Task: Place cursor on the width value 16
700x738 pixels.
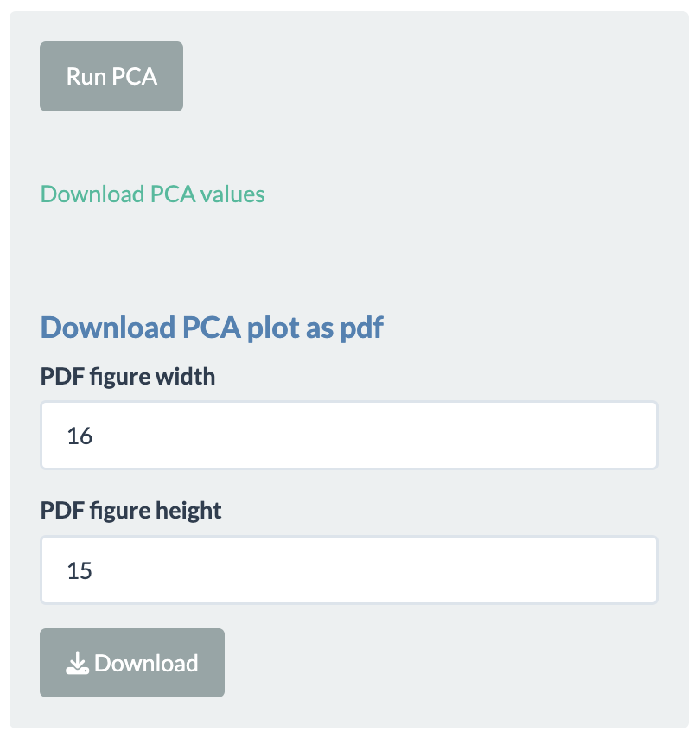Action: point(80,436)
